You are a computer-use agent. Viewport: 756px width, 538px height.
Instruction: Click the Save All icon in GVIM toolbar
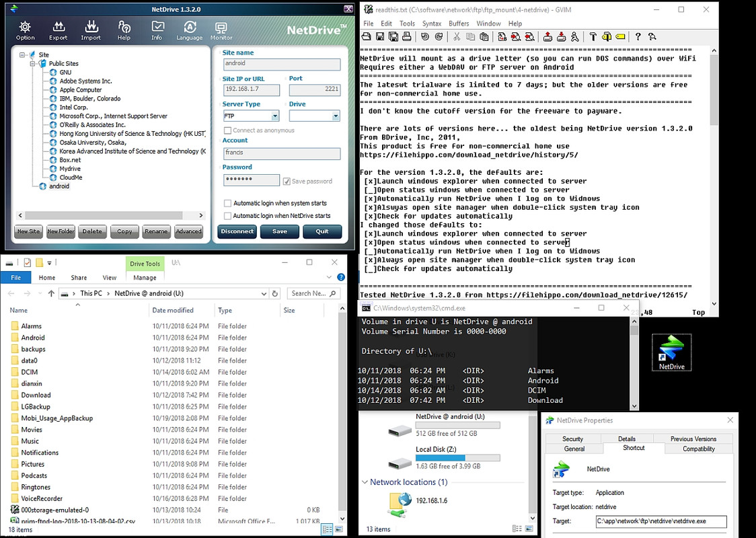point(393,36)
